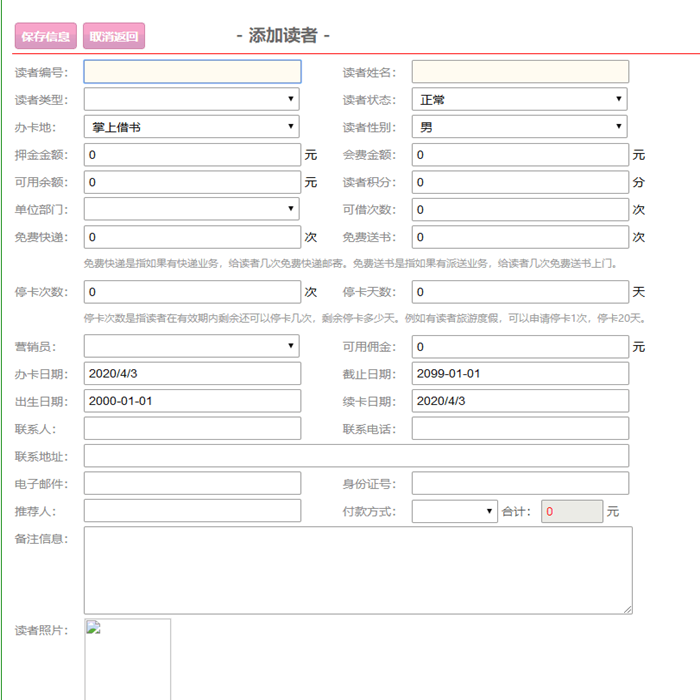Open the 读者状态 dropdown showing 正常
Image resolution: width=700 pixels, height=700 pixels.
520,99
